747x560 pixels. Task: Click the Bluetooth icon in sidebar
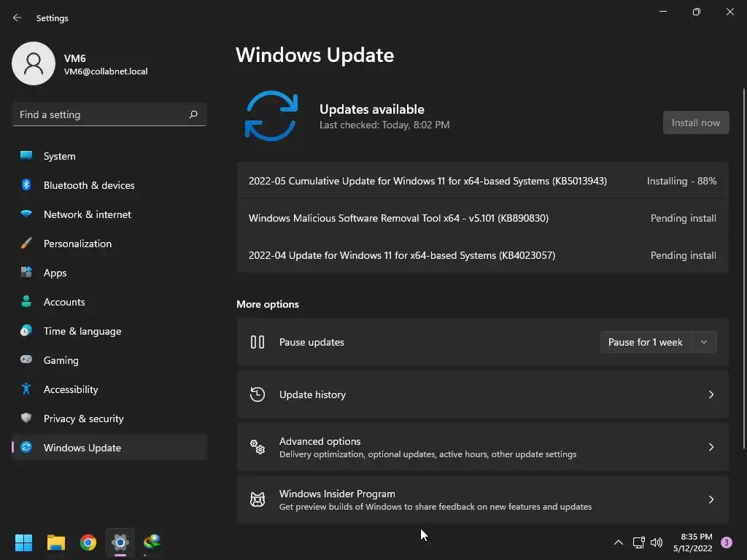pos(26,184)
